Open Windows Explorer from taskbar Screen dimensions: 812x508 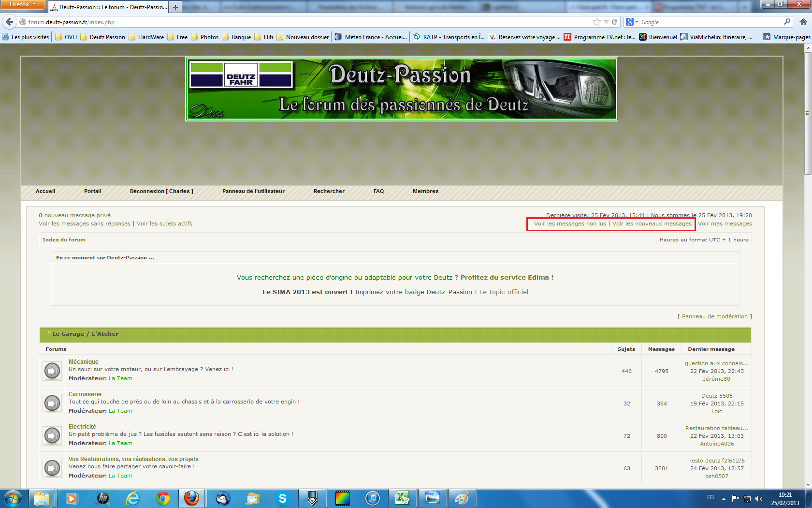[42, 498]
